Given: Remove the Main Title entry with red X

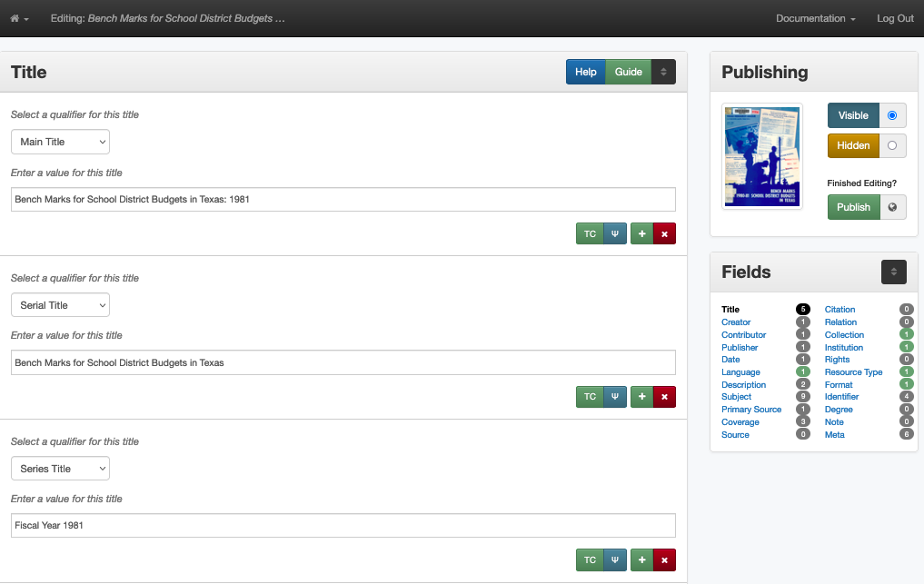Looking at the screenshot, I should 664,233.
